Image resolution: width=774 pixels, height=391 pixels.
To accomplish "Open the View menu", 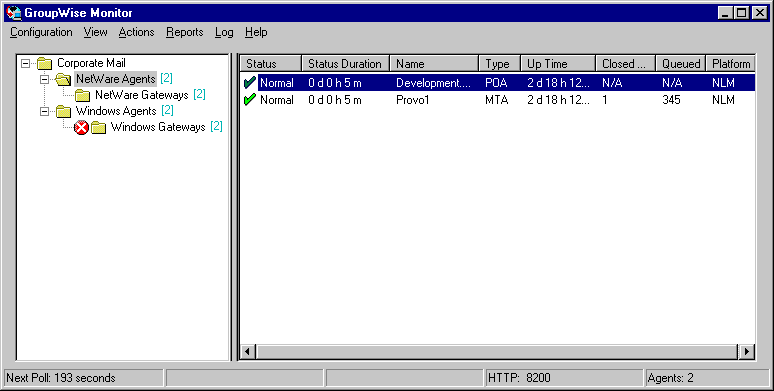I will [95, 32].
